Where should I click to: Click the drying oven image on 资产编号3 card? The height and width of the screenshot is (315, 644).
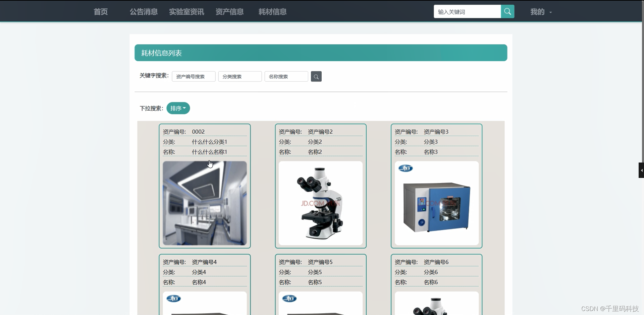[436, 203]
